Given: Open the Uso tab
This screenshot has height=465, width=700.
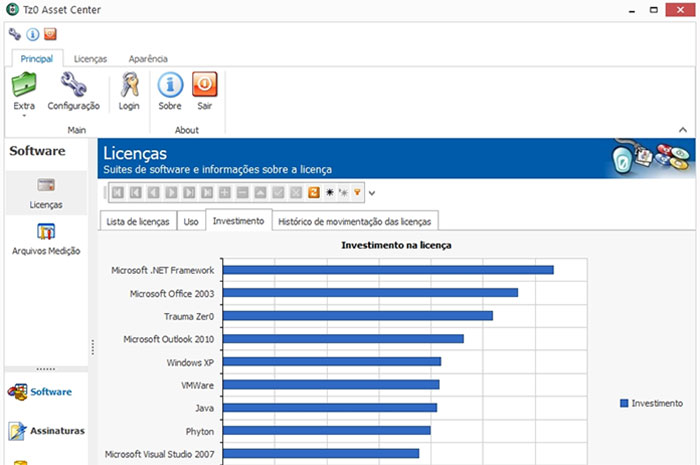Looking at the screenshot, I should (191, 221).
